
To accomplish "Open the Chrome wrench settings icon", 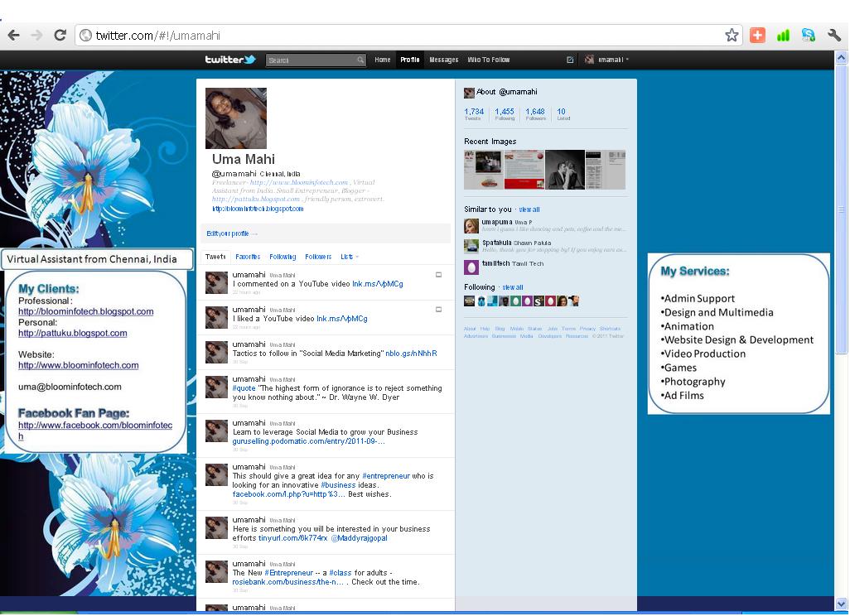I will pyautogui.click(x=833, y=36).
